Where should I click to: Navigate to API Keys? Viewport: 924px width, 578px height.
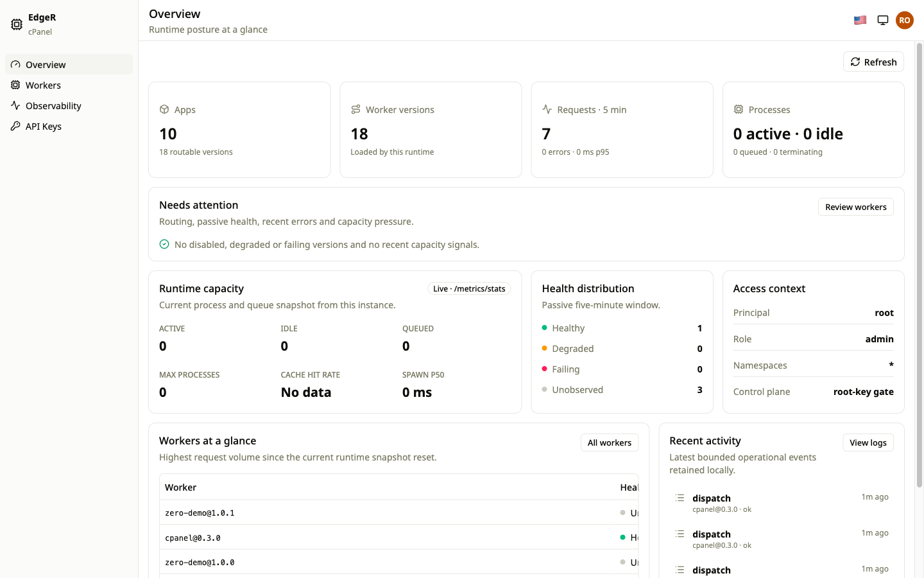(x=69, y=126)
